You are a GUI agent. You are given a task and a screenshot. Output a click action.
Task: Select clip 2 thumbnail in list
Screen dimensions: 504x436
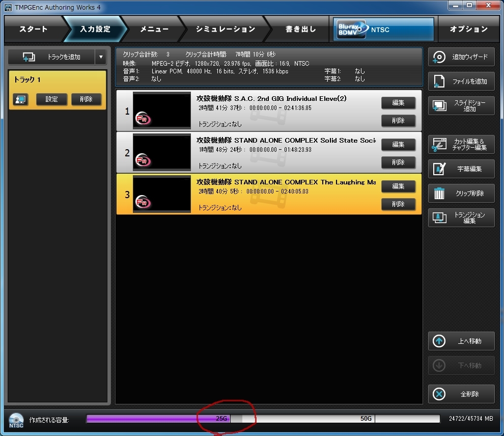coord(161,153)
